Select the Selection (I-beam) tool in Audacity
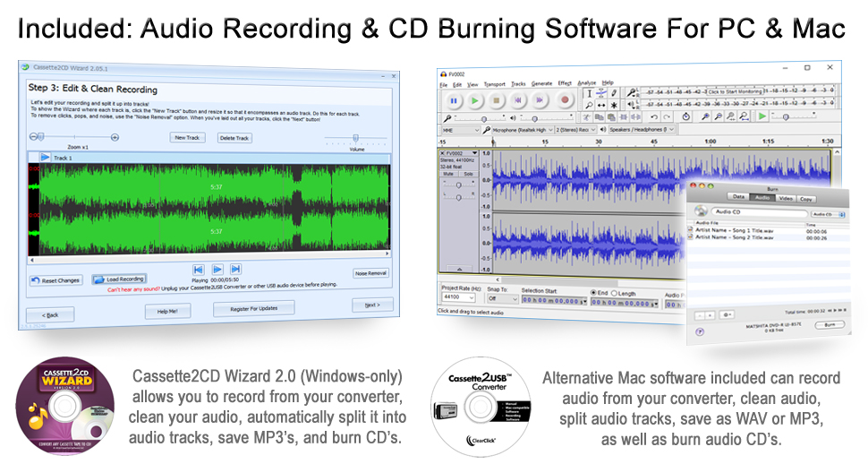868x464 pixels. coord(589,94)
